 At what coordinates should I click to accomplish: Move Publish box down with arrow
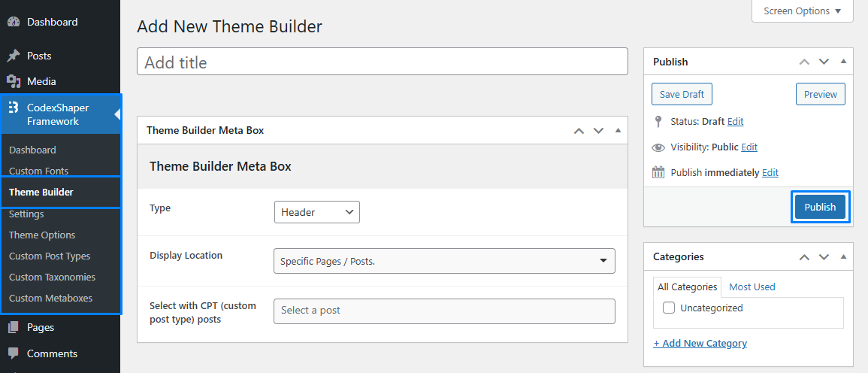(x=824, y=62)
